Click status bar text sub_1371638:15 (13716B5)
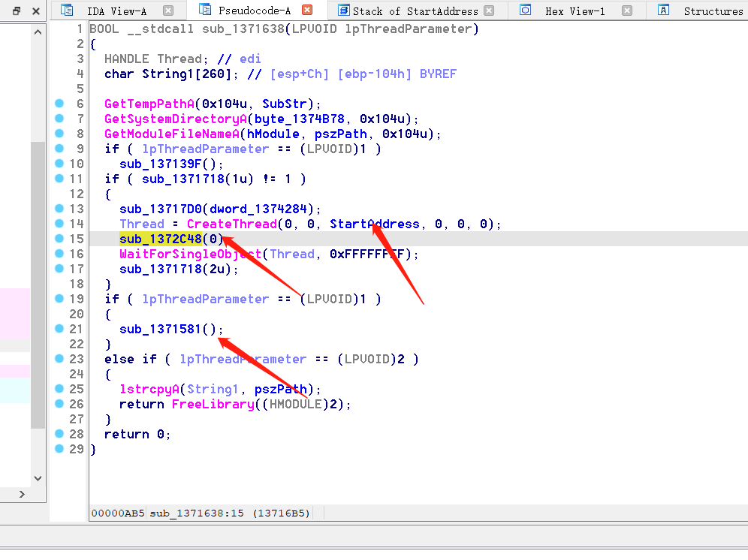Screen dimensions: 748x560 [x=230, y=513]
